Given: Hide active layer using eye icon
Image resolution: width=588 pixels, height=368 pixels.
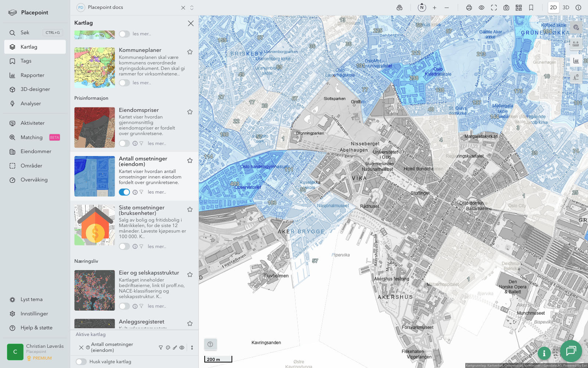Looking at the screenshot, I should pyautogui.click(x=182, y=347).
